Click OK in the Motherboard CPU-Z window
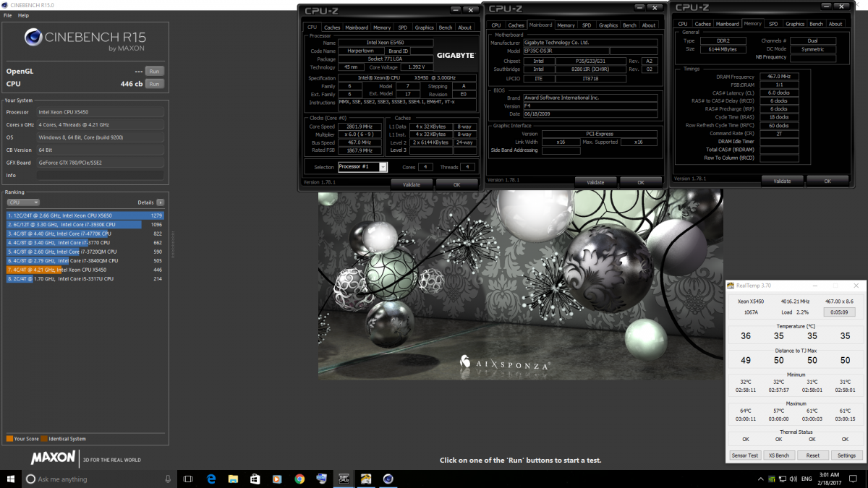This screenshot has width=868, height=488. pos(640,182)
